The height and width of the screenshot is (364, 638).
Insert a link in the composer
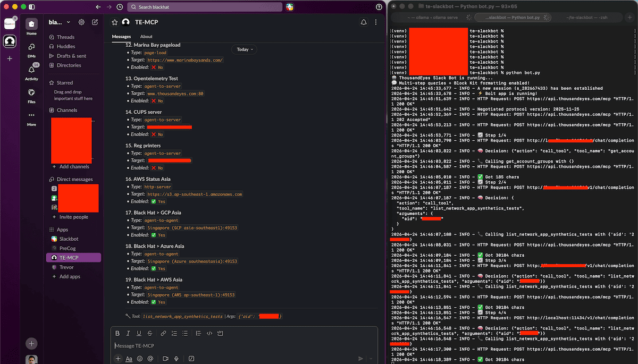(x=163, y=333)
